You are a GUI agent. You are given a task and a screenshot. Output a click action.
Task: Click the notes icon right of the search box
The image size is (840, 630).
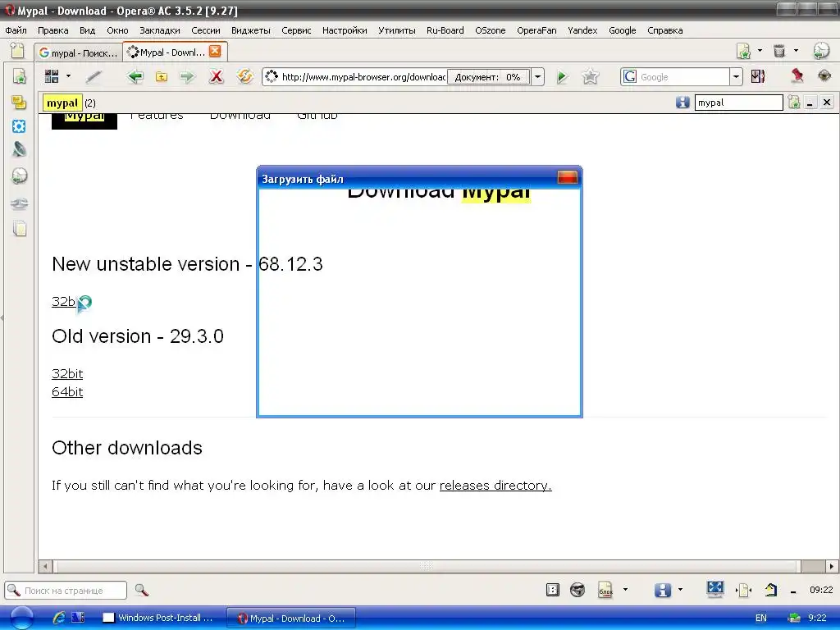pos(757,76)
